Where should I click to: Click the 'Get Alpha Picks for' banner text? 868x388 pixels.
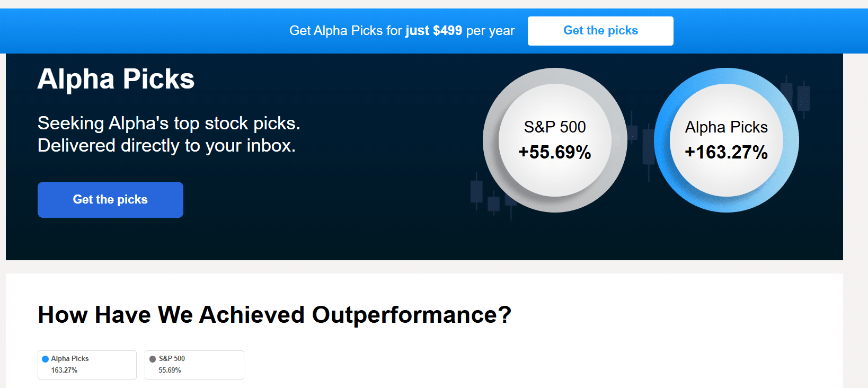[x=346, y=31]
